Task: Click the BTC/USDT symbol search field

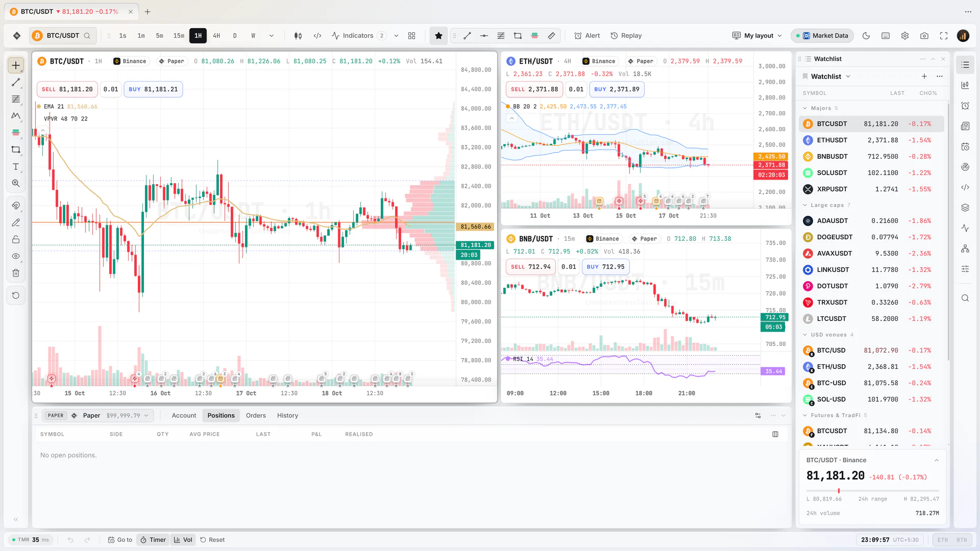Action: (x=62, y=36)
